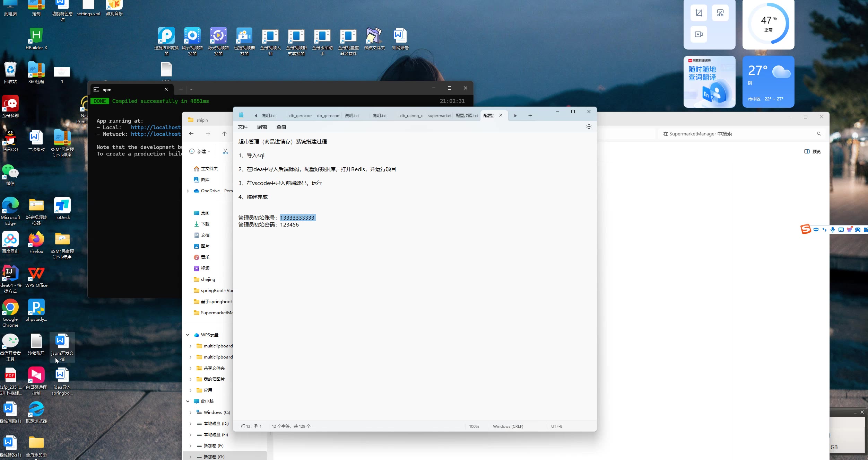Click the cut scissors icon in Explorer
Image resolution: width=868 pixels, height=460 pixels.
pos(225,151)
